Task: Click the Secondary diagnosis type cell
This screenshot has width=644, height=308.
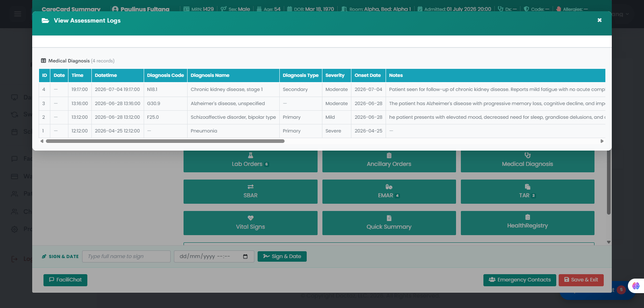Action: point(301,89)
